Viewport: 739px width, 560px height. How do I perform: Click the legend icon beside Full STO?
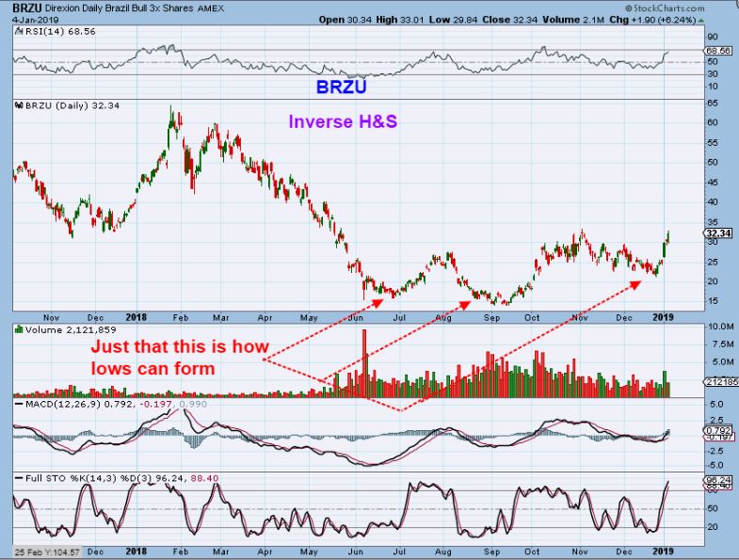point(17,478)
